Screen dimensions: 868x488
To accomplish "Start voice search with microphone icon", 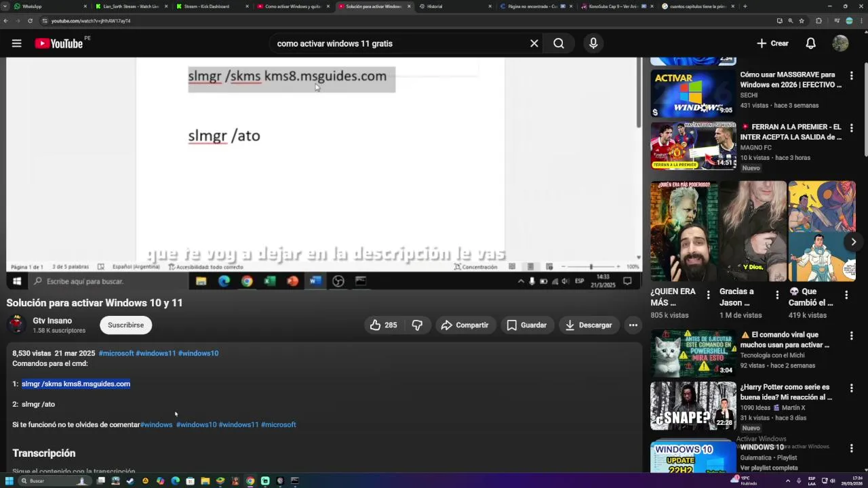I will 593,43.
